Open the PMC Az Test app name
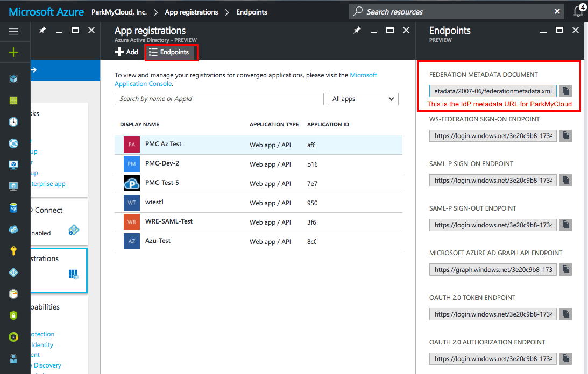The width and height of the screenshot is (588, 374). (x=163, y=144)
